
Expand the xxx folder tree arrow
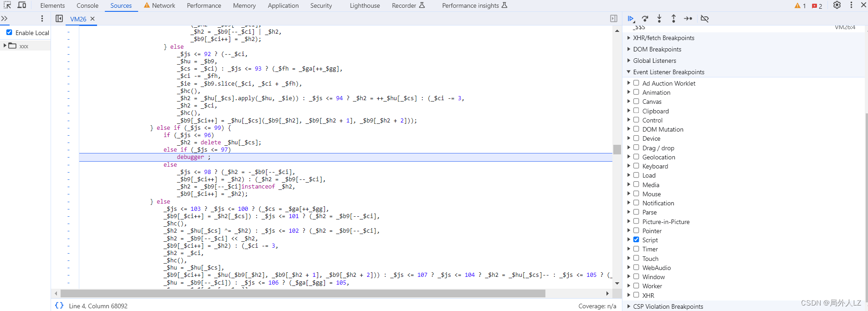[5, 46]
